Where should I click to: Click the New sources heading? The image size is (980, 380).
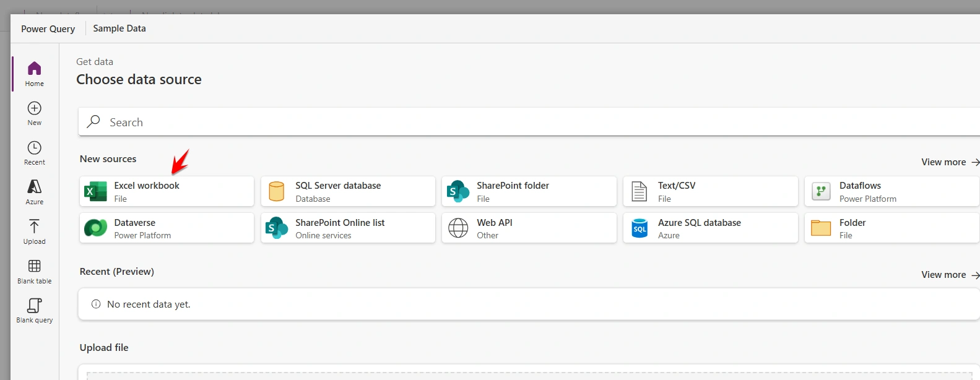point(108,159)
